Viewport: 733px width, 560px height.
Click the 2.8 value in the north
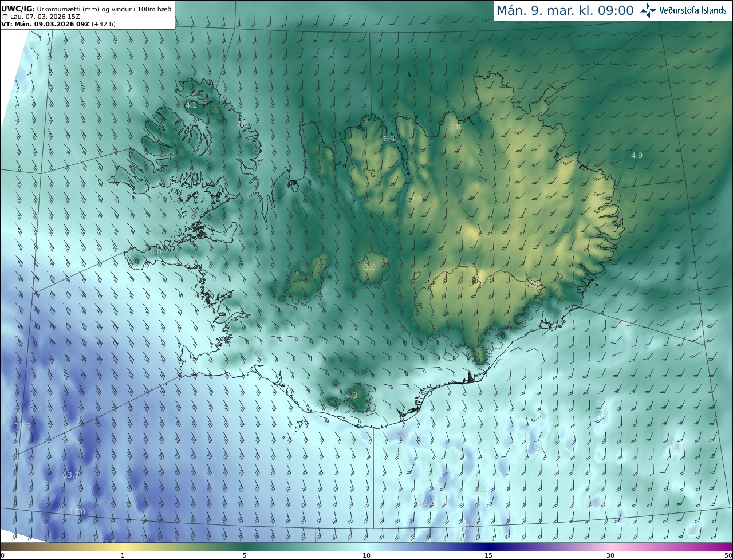pyautogui.click(x=455, y=127)
